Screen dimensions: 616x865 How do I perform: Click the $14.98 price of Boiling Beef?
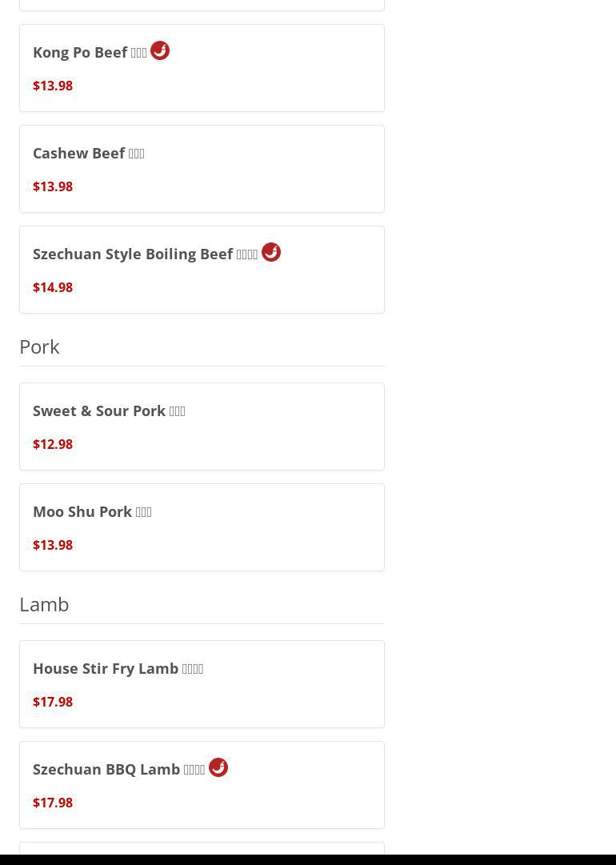pos(53,287)
